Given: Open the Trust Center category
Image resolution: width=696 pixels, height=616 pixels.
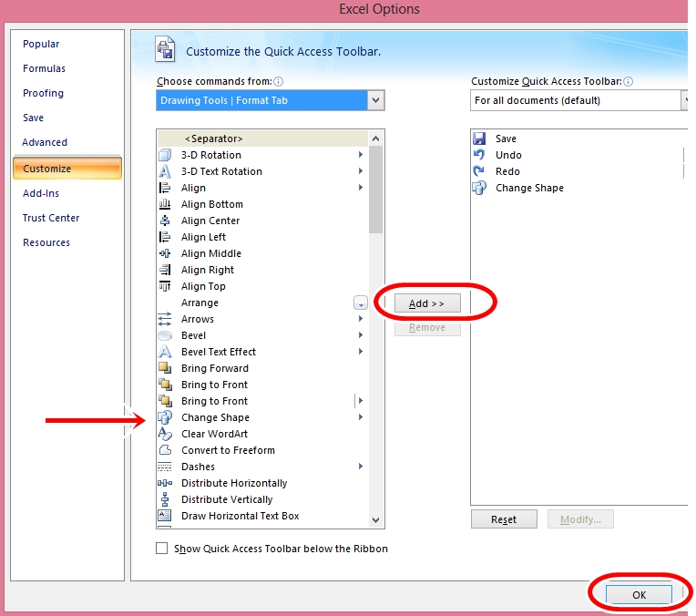Looking at the screenshot, I should coord(51,218).
